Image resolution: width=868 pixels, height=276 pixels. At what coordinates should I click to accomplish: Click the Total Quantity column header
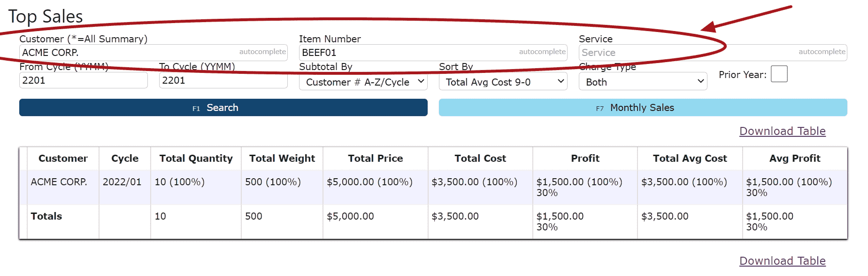pyautogui.click(x=196, y=158)
